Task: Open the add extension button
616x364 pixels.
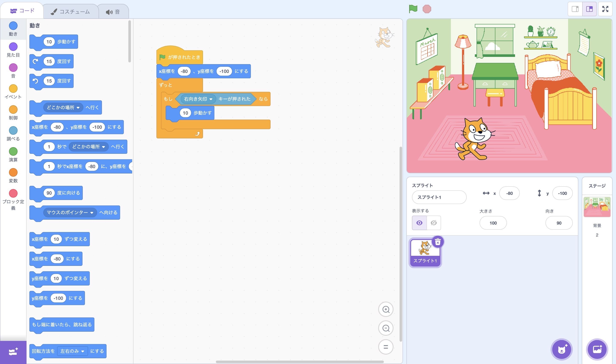Action: pyautogui.click(x=13, y=352)
